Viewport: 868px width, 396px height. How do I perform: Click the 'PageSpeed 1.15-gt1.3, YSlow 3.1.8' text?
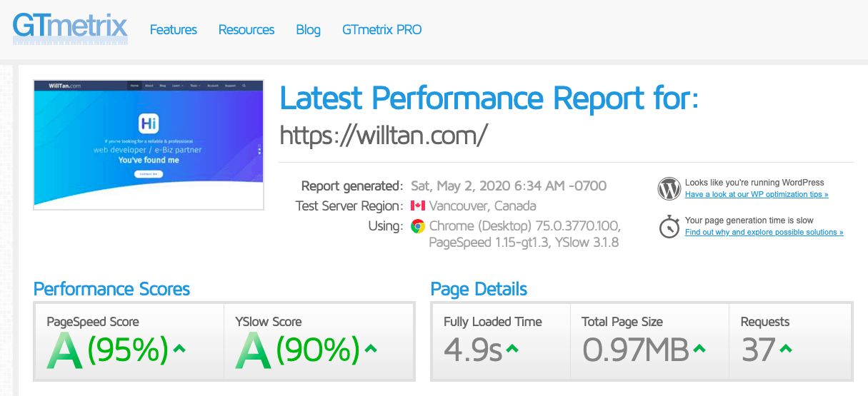tap(524, 243)
